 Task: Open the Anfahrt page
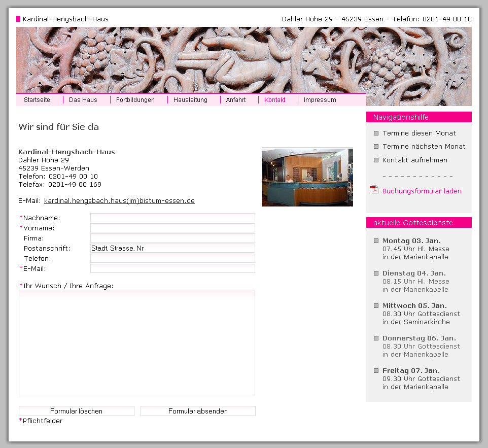coord(236,100)
